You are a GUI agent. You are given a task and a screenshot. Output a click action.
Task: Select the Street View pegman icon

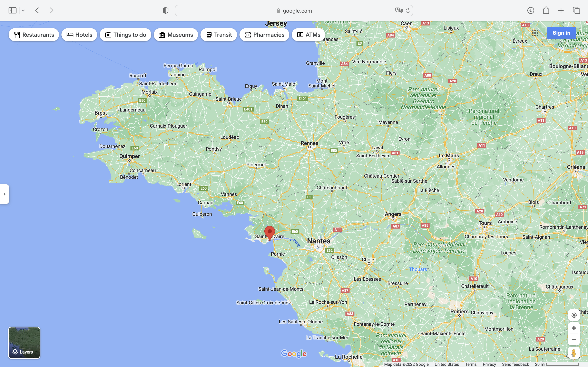pyautogui.click(x=574, y=353)
